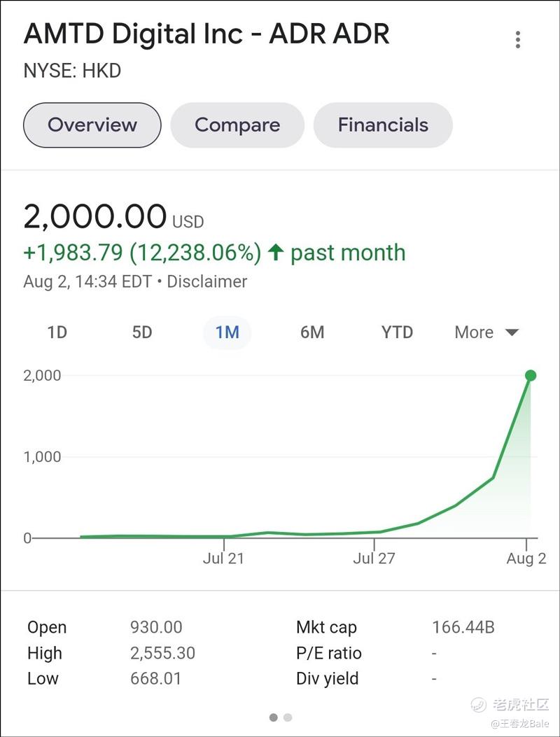Choose the 1M time range
The height and width of the screenshot is (737, 560).
pyautogui.click(x=227, y=332)
